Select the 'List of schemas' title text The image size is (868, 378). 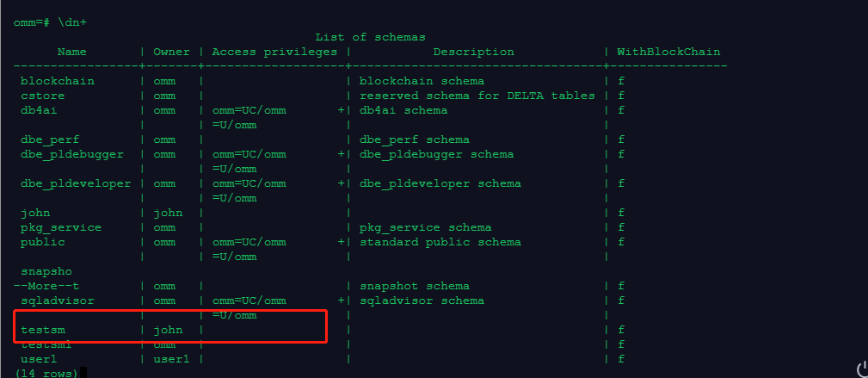coord(370,37)
